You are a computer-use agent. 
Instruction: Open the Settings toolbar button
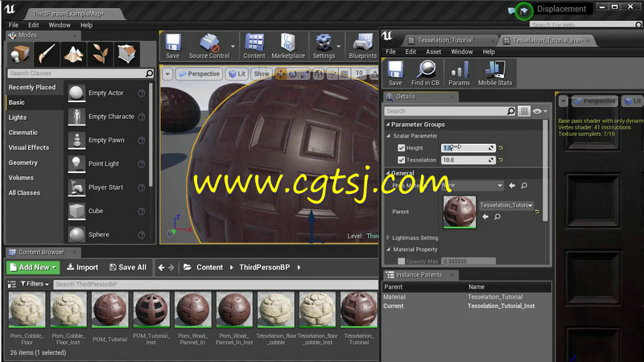click(x=324, y=46)
